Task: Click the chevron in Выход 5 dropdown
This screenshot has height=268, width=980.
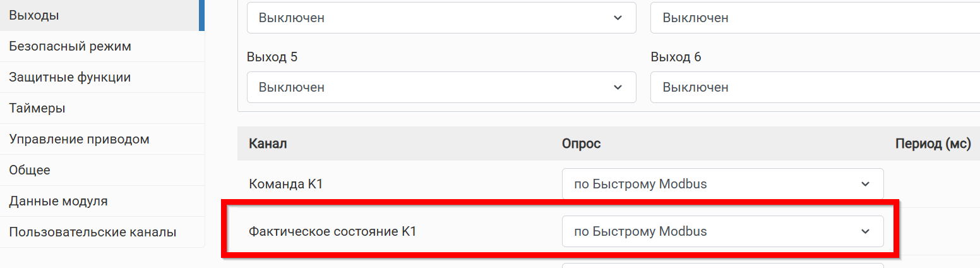Action: [x=618, y=87]
